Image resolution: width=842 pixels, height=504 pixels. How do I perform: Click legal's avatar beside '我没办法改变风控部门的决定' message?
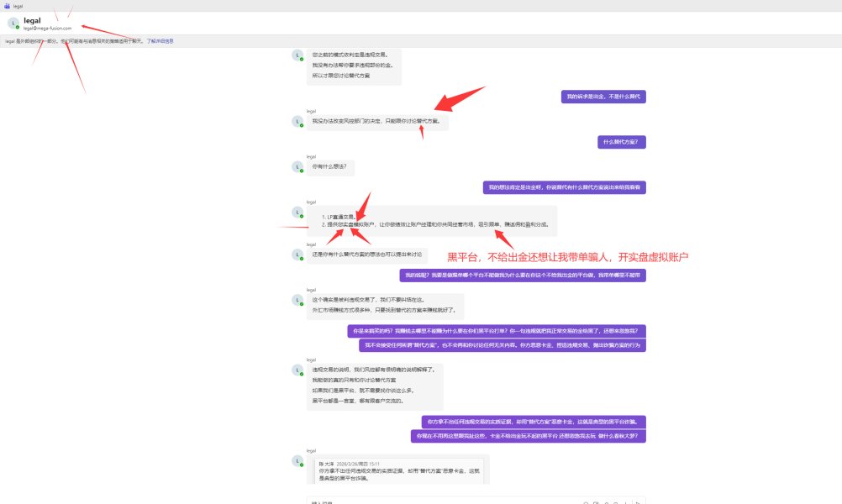[x=297, y=121]
